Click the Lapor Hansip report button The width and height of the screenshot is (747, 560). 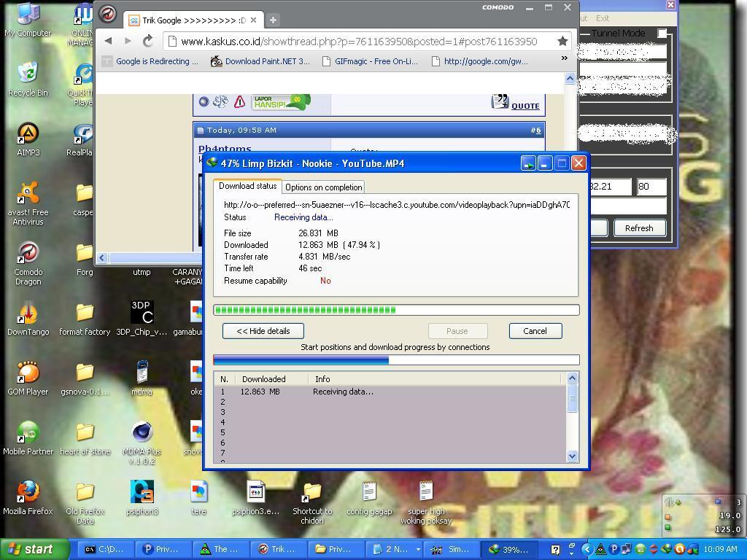281,101
